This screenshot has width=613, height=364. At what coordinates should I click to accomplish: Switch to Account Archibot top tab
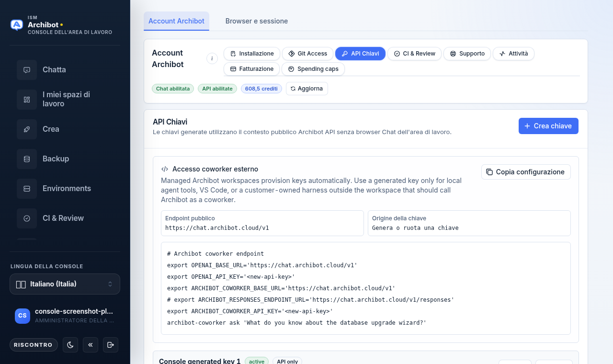[x=176, y=21]
